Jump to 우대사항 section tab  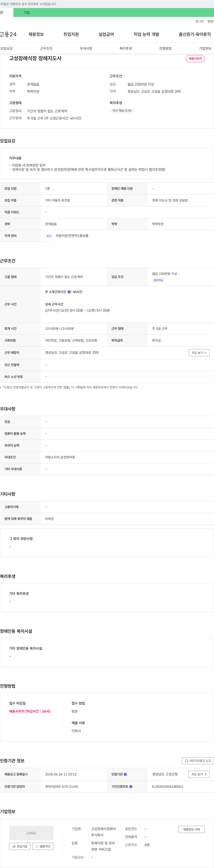[86, 49]
